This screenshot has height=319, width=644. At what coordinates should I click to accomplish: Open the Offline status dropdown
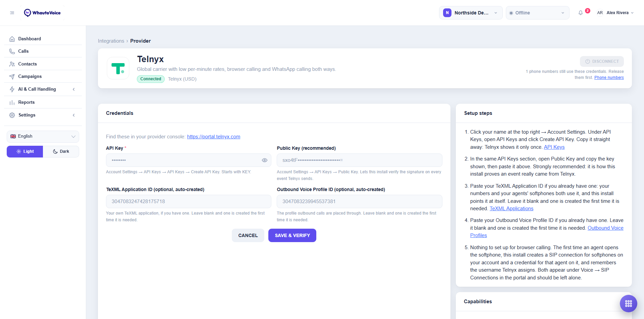point(538,13)
